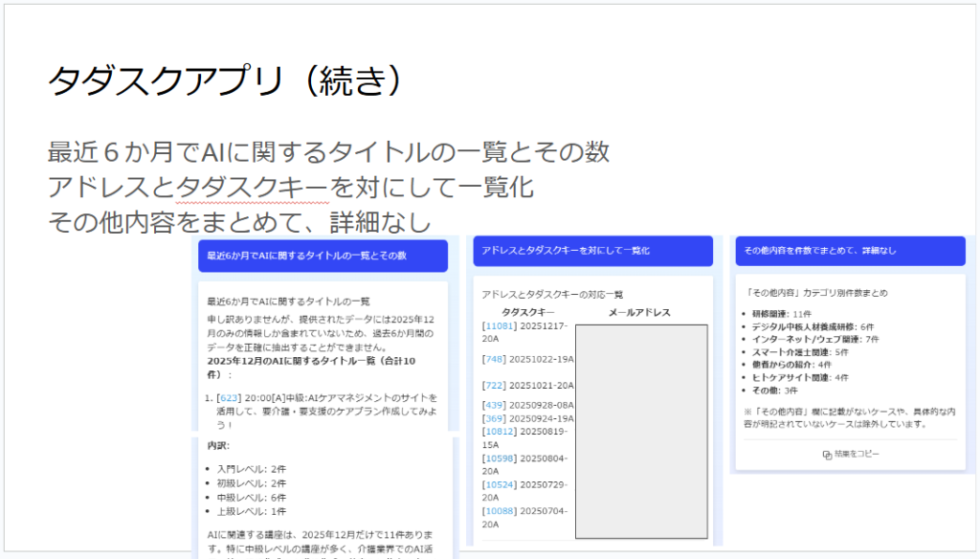Open the [748] link for 20251022-19A
The image size is (980, 559).
[x=496, y=359]
